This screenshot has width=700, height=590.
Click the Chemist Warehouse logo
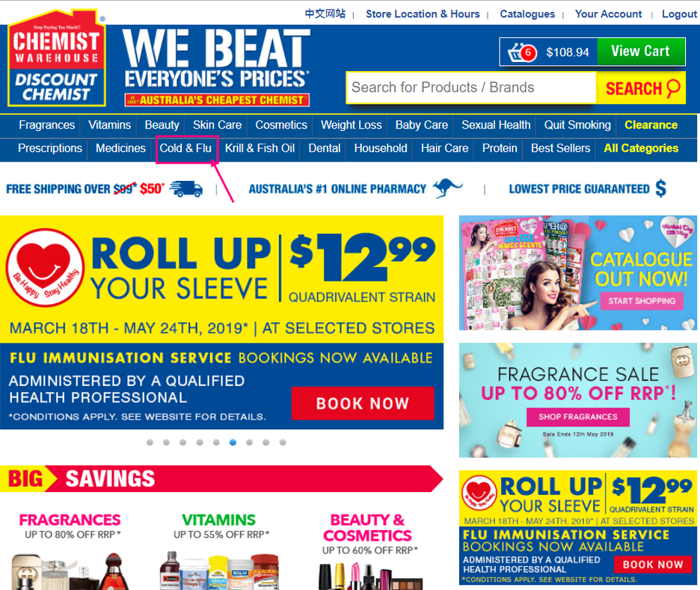pos(57,58)
